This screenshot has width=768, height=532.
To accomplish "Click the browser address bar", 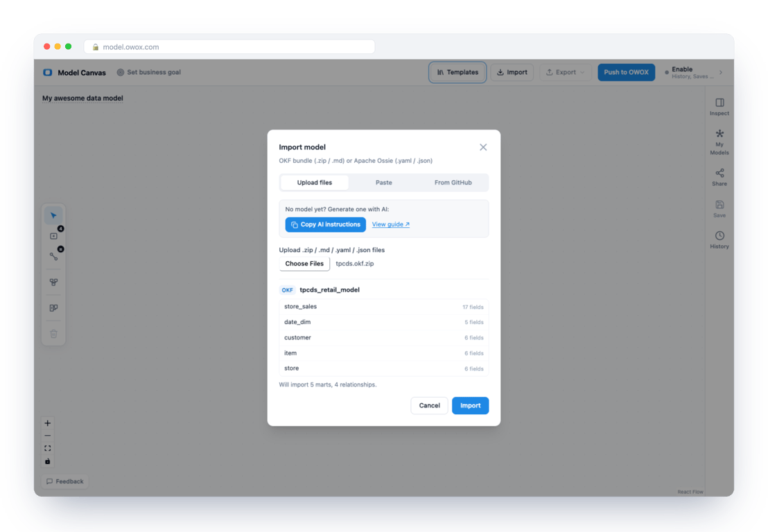I will [x=229, y=47].
